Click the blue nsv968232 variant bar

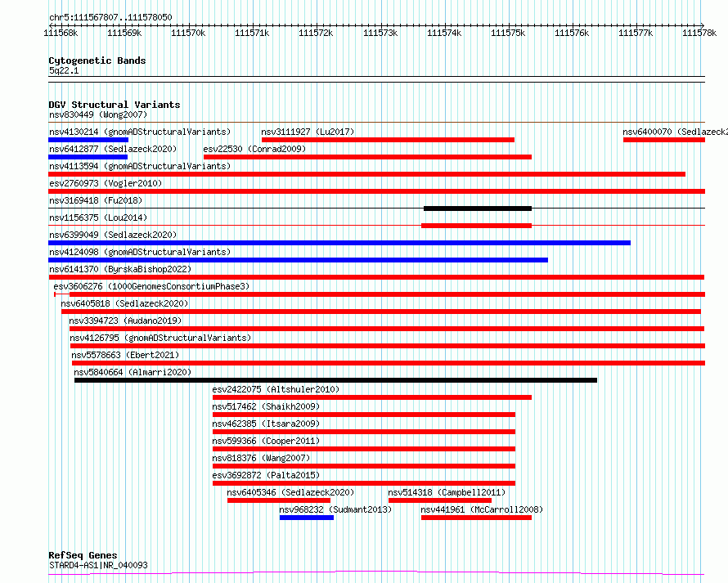[307, 518]
